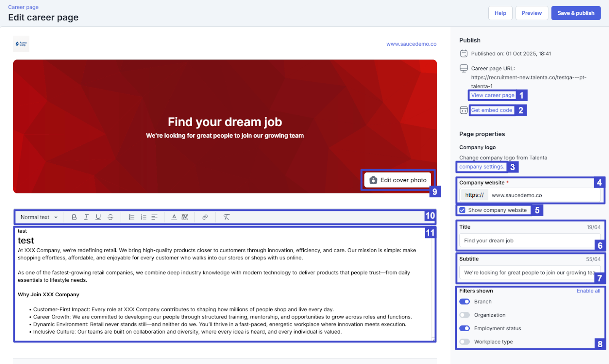Screen dimensions: 609x364
Task: Open the View career page link
Action: tap(493, 95)
